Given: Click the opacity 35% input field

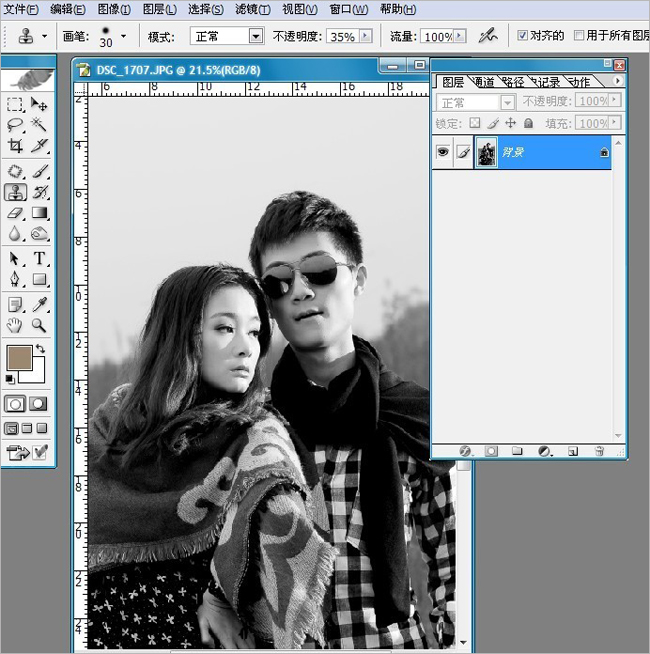Looking at the screenshot, I should 343,36.
